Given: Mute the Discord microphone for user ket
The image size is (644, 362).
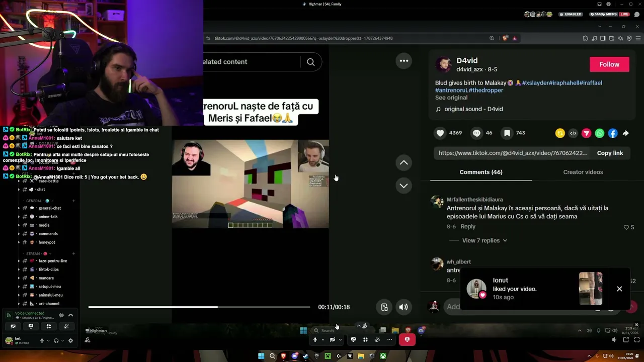Looking at the screenshot, I should (x=42, y=340).
